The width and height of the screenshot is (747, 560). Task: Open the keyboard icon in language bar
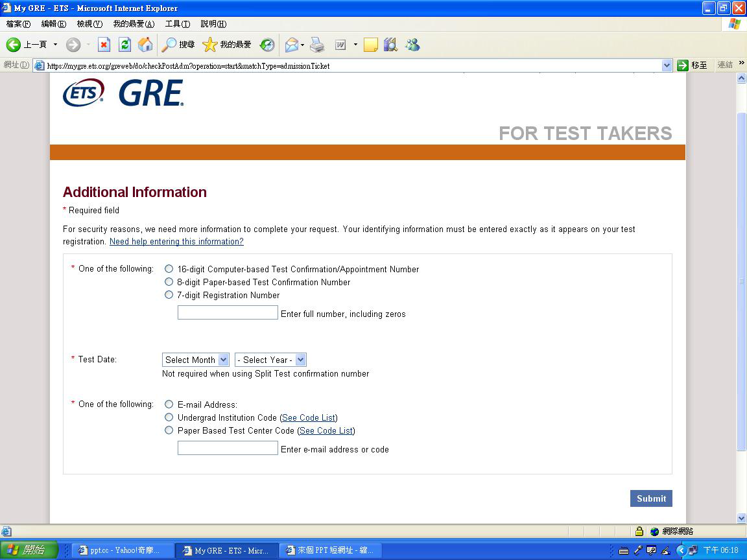point(624,550)
